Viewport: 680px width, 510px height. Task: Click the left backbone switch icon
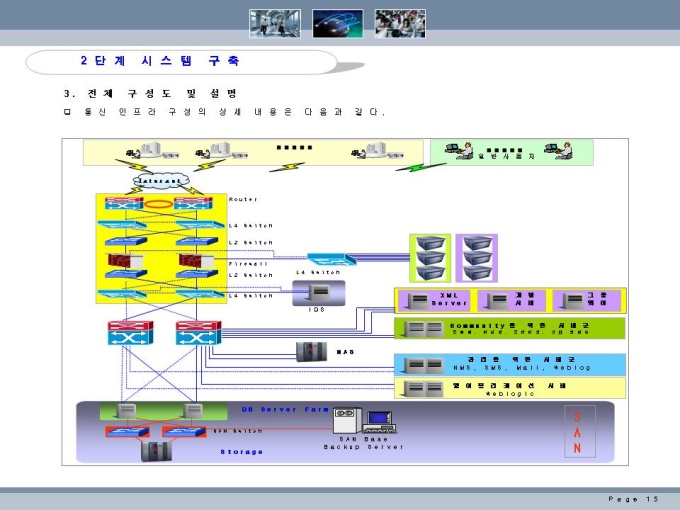tap(130, 333)
